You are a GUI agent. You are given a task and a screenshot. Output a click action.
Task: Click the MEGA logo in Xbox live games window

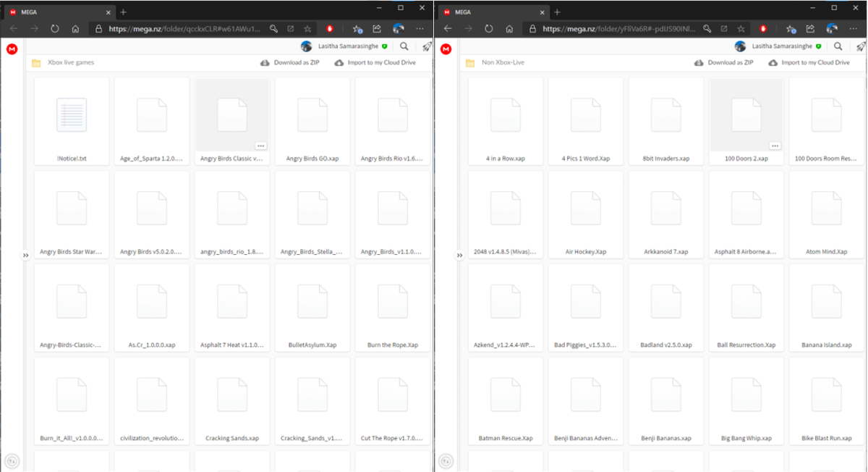pos(12,49)
